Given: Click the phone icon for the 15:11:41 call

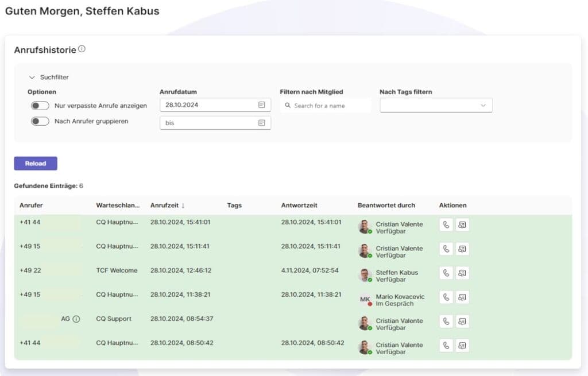Looking at the screenshot, I should (446, 249).
